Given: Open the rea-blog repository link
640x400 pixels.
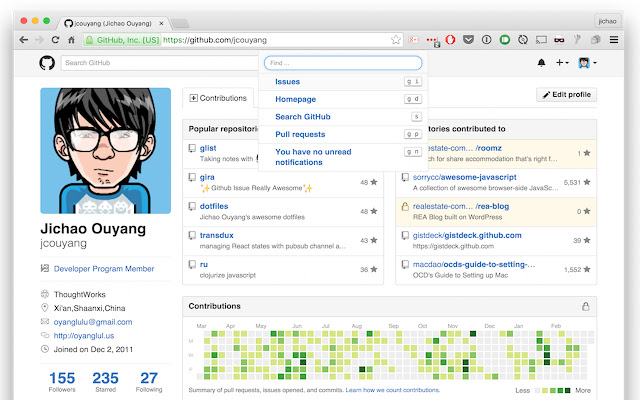Looking at the screenshot, I should 461,206.
